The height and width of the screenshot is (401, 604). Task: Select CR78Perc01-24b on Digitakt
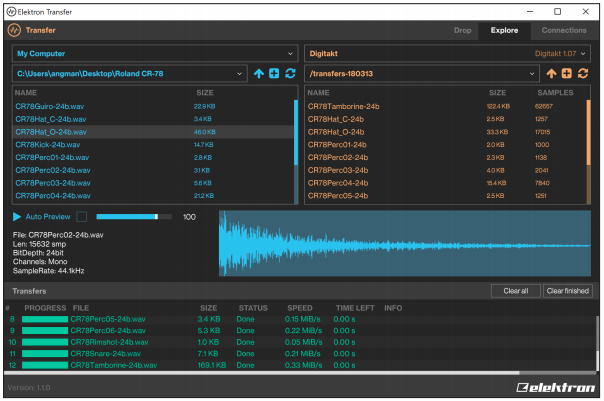point(446,144)
